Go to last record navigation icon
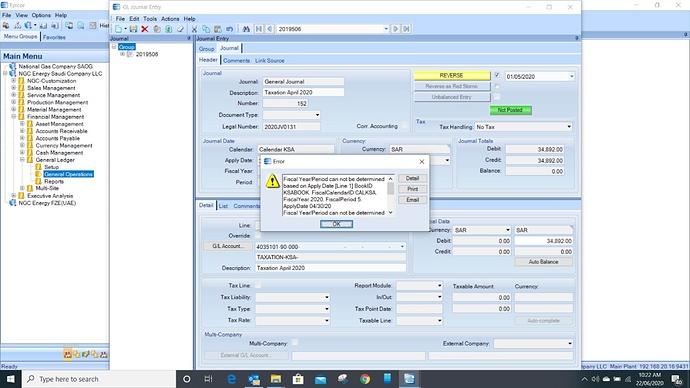 406,29
